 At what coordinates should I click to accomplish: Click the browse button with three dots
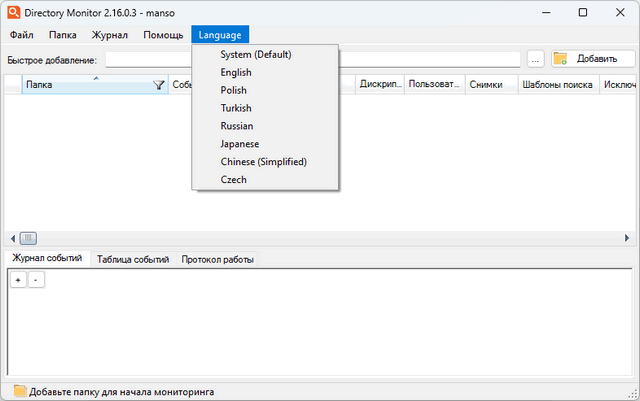535,59
